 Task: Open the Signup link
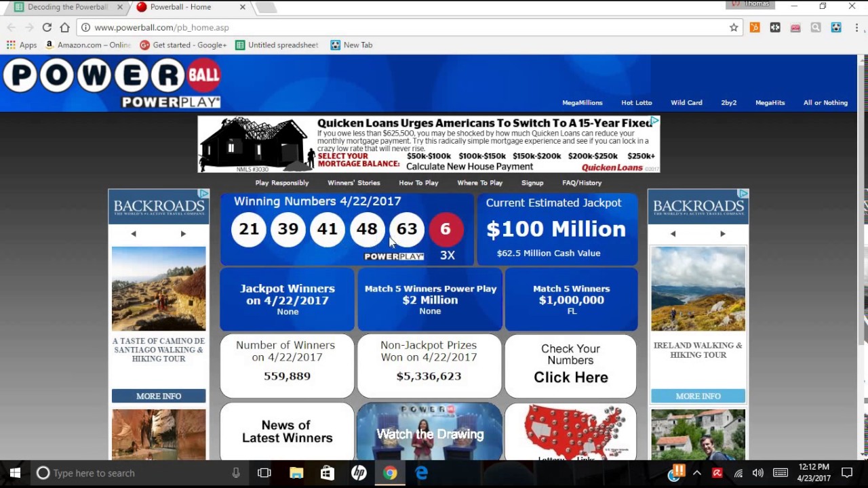(x=532, y=183)
